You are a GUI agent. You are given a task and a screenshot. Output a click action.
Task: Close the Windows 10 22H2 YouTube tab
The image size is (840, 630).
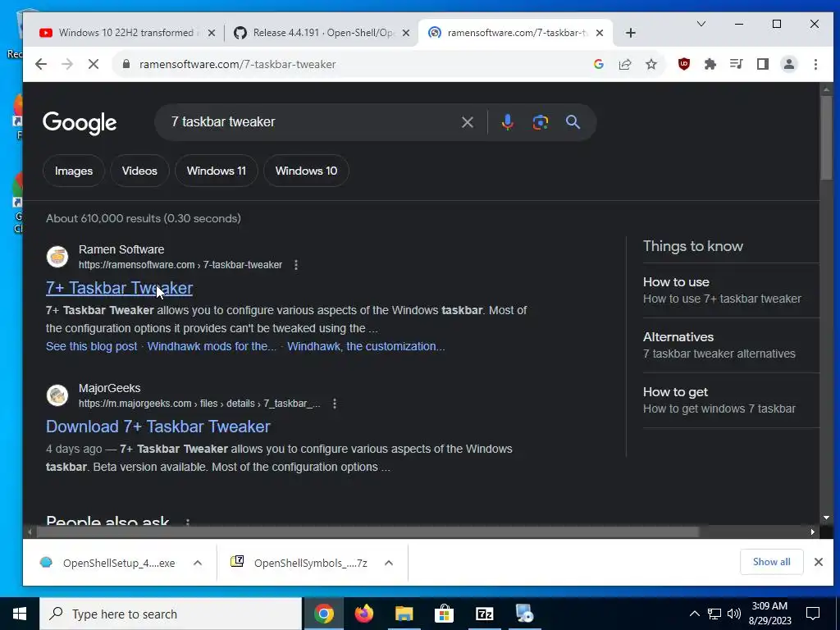pos(211,33)
